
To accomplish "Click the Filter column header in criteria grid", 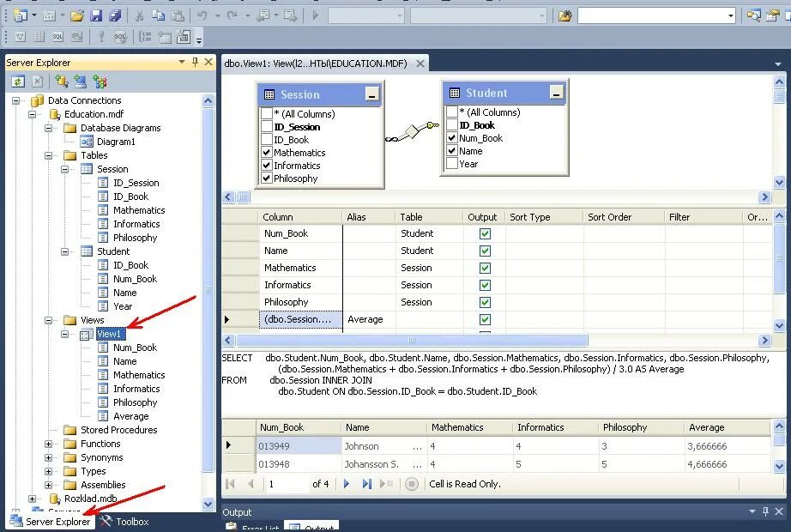I will tap(703, 217).
